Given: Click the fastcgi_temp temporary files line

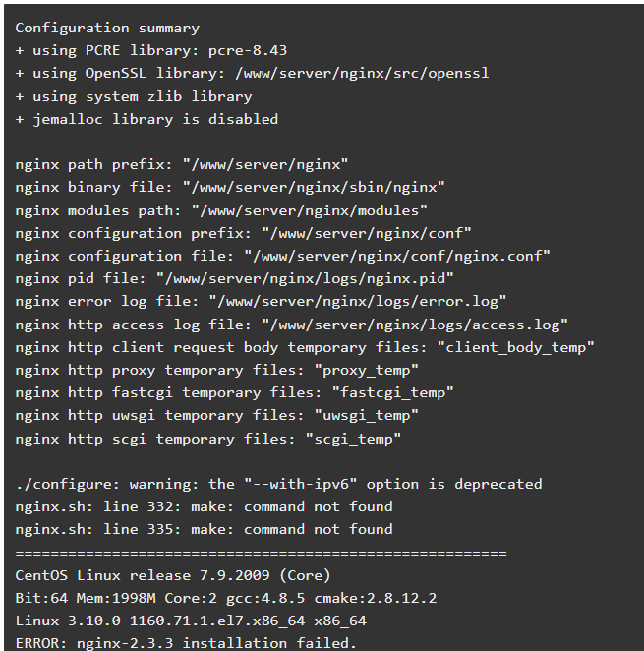Looking at the screenshot, I should pos(235,392).
